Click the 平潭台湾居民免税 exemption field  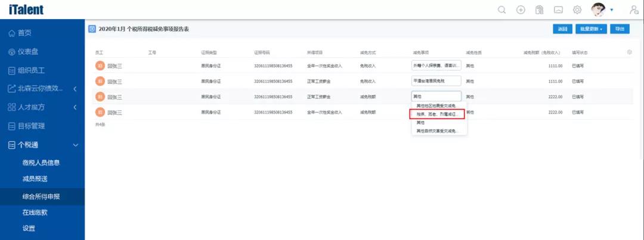point(436,81)
